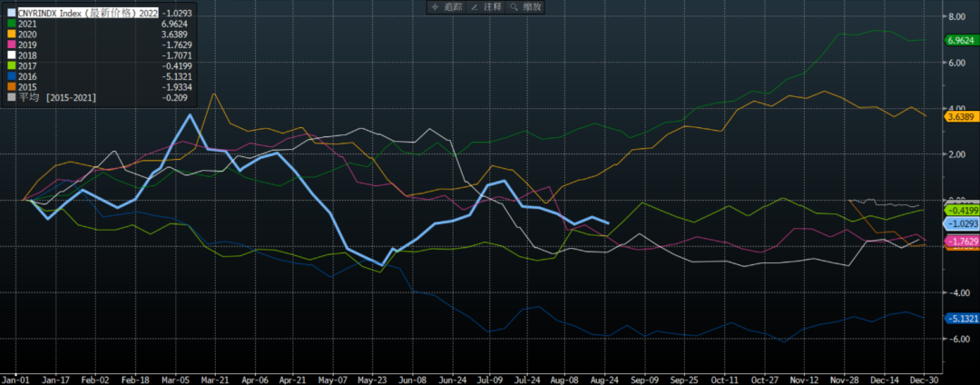Viewport: 980px width, 385px height.
Task: Enable the 缩放 magnifier zoom tool
Action: [525, 6]
